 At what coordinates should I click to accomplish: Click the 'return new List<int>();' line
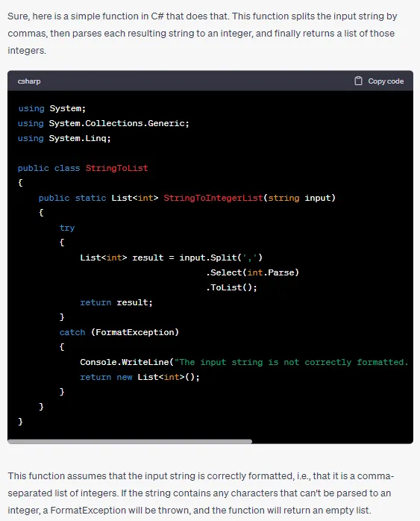click(140, 377)
